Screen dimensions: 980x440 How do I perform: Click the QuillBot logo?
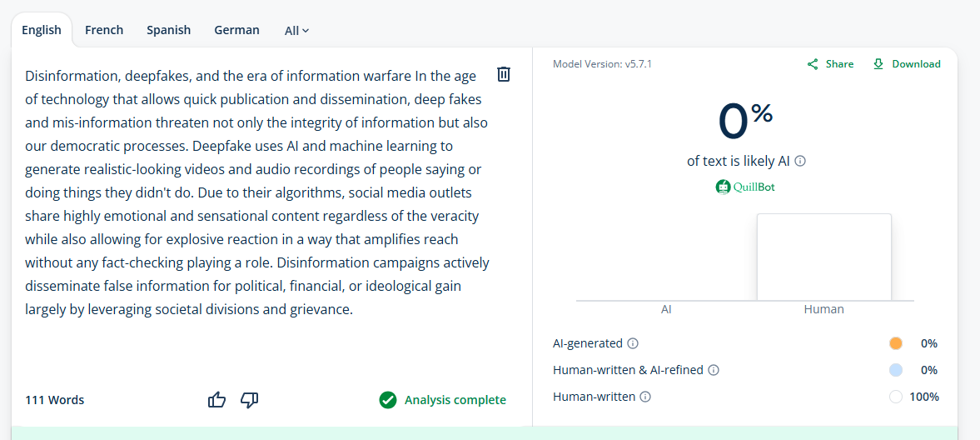(x=745, y=187)
